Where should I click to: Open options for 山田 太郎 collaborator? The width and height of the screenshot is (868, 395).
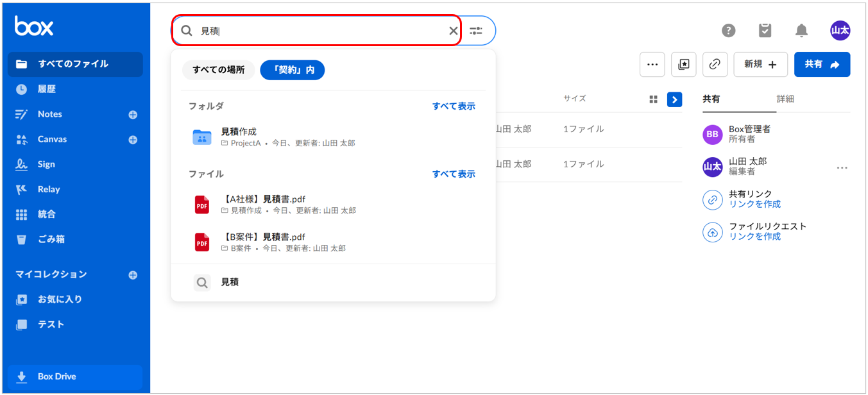pos(842,168)
